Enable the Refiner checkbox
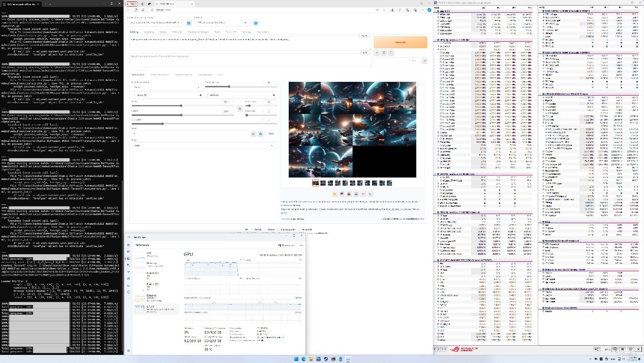 208,95
